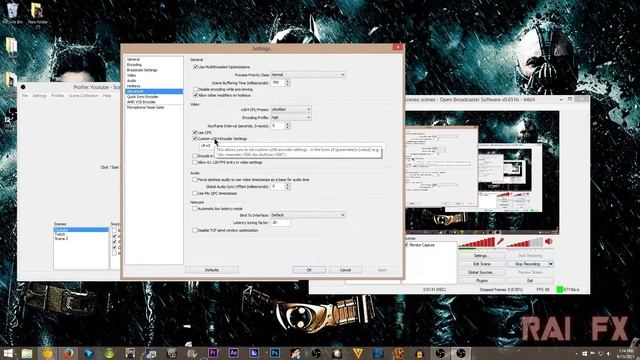
Task: Select the Youtube scene in Scenes list
Action: coord(81,230)
